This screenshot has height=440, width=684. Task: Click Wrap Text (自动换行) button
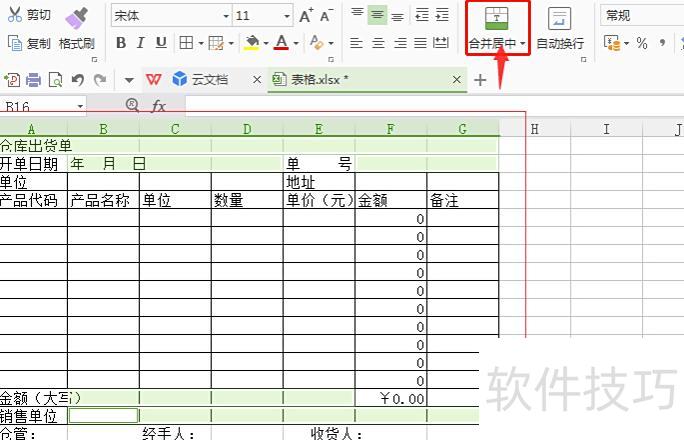[560, 29]
